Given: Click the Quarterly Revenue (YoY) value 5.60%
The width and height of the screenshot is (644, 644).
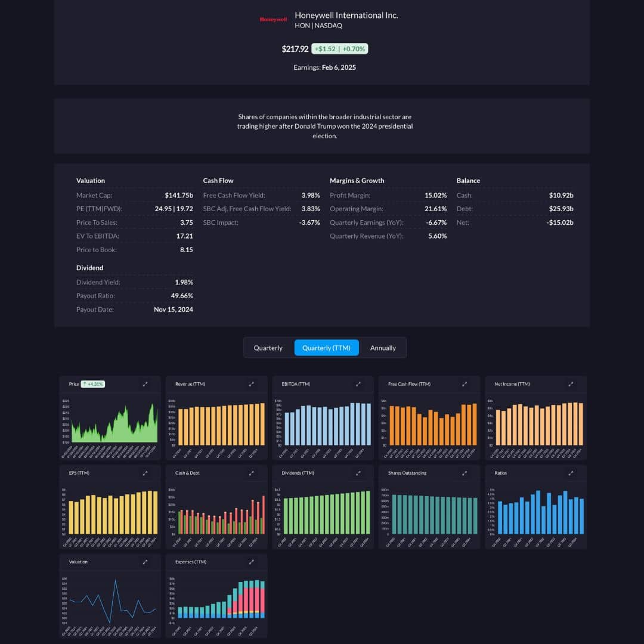Looking at the screenshot, I should click(438, 236).
